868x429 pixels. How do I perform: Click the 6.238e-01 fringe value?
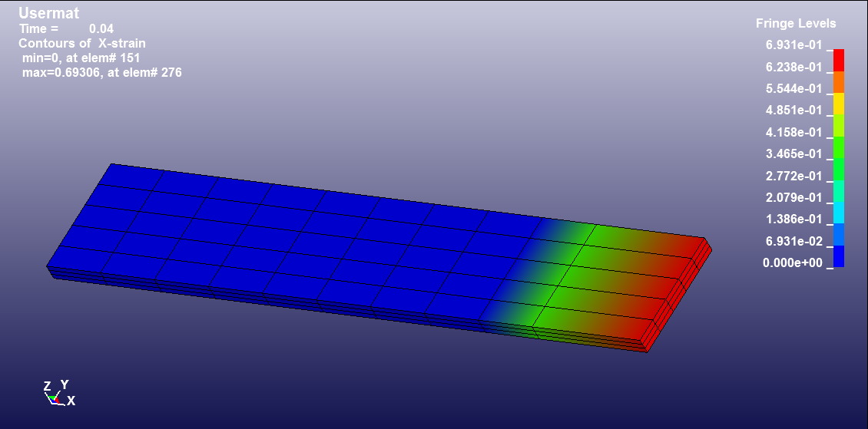pos(793,67)
